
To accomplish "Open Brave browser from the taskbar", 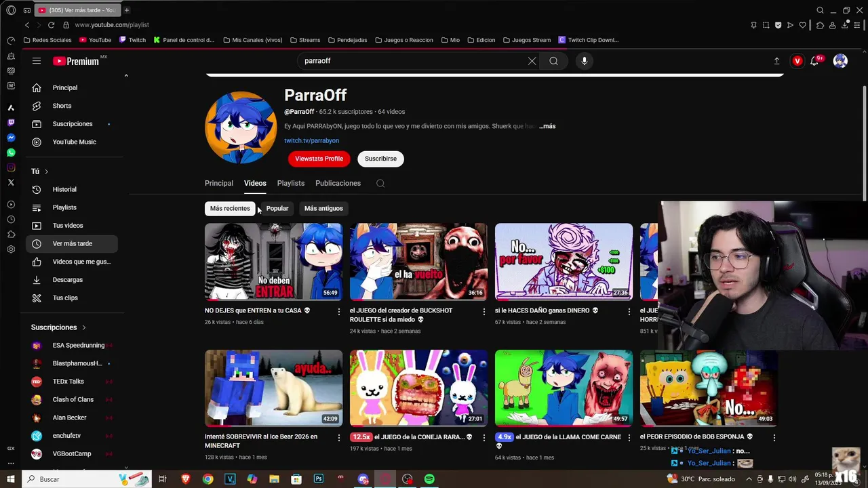I will [185, 479].
